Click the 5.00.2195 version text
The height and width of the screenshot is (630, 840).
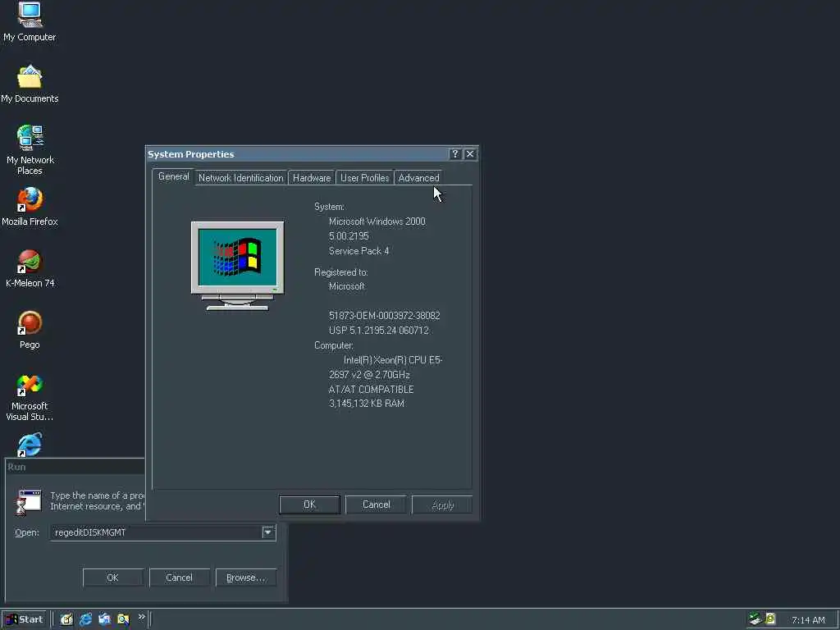349,236
